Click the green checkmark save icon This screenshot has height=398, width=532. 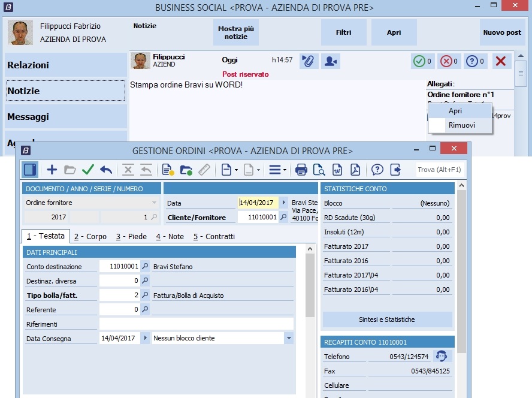tap(88, 170)
